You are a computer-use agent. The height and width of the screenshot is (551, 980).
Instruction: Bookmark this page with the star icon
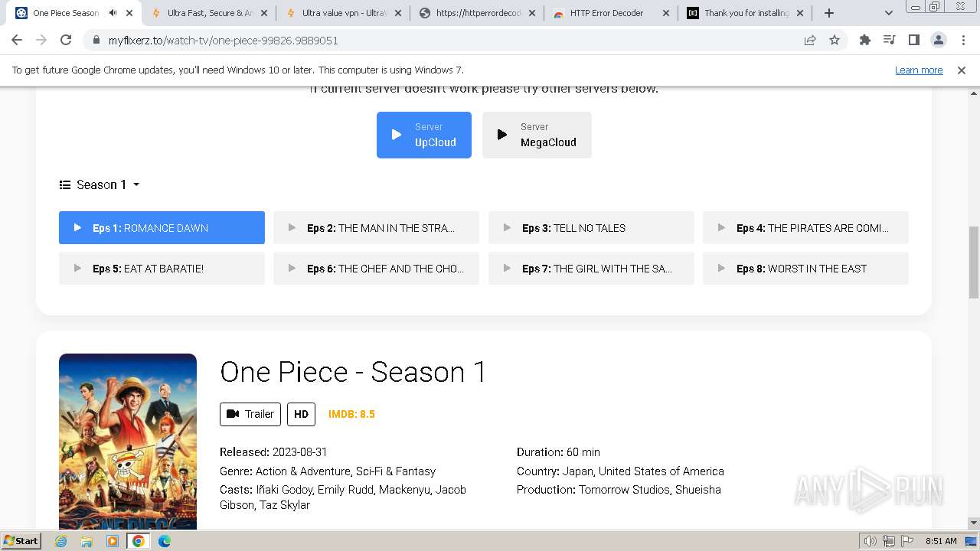pos(835,41)
